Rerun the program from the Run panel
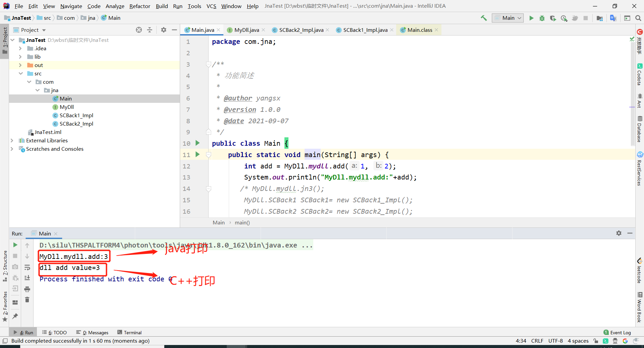The width and height of the screenshot is (644, 348). coord(15,245)
